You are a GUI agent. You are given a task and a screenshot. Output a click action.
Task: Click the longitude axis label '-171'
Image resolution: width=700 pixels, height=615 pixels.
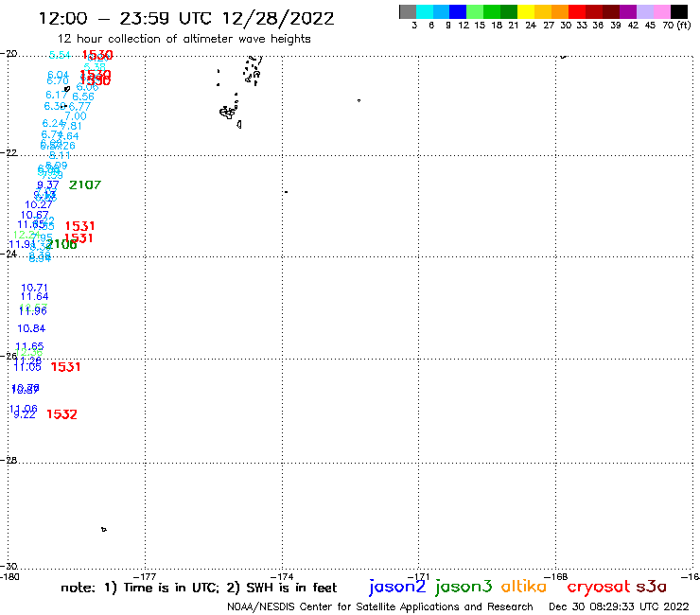tap(419, 577)
